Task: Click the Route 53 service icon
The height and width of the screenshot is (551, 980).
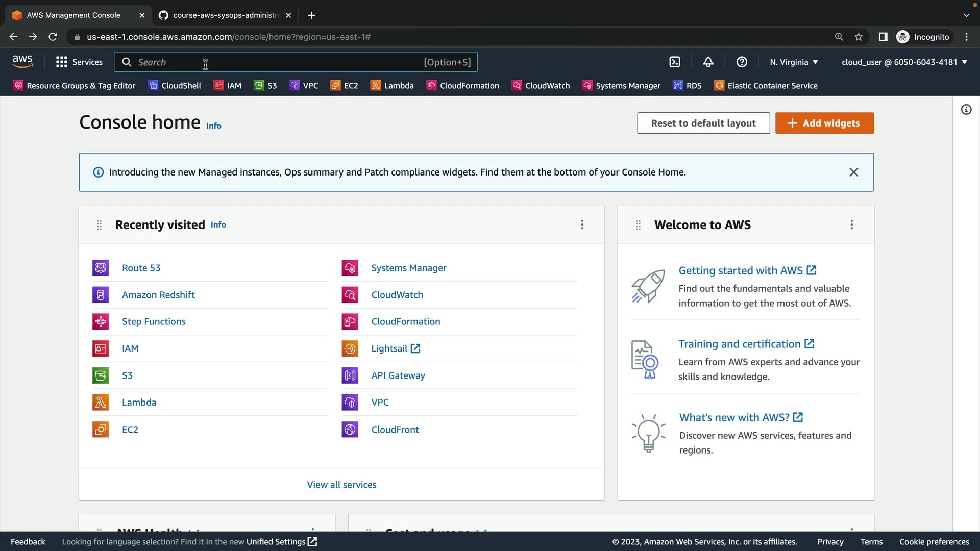Action: pyautogui.click(x=101, y=268)
